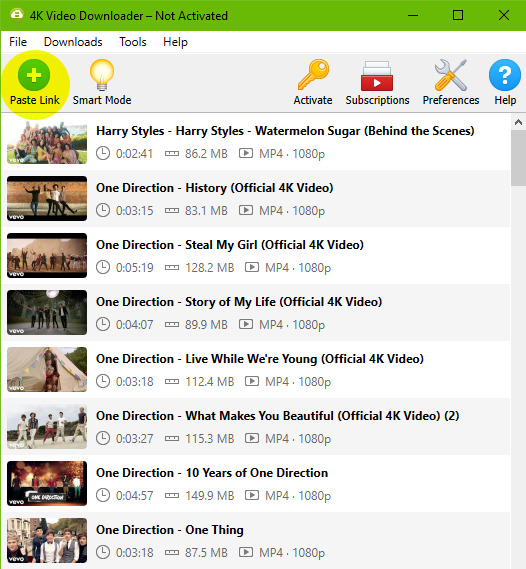526x569 pixels.
Task: Click 10 Years of One Direction title
Action: point(212,473)
